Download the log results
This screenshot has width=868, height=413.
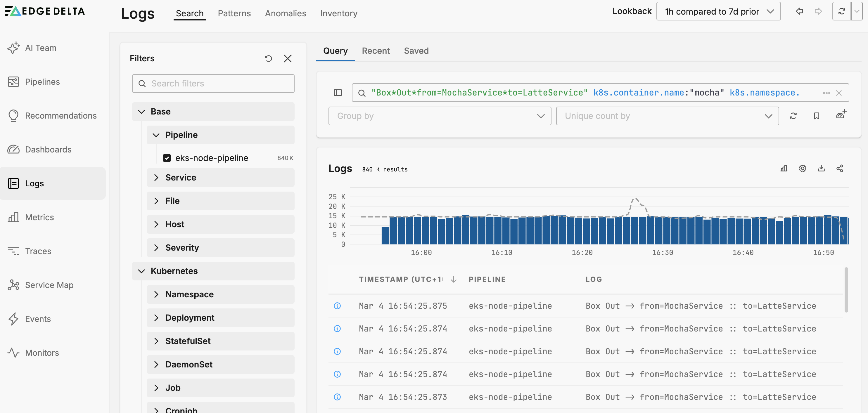821,168
